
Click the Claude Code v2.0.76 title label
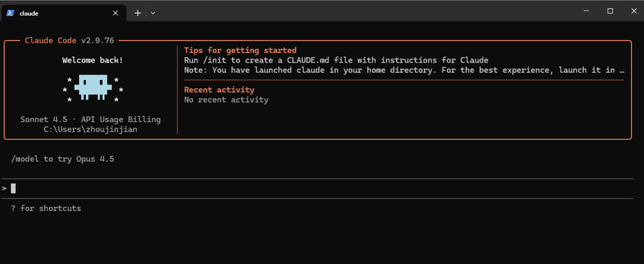point(69,41)
